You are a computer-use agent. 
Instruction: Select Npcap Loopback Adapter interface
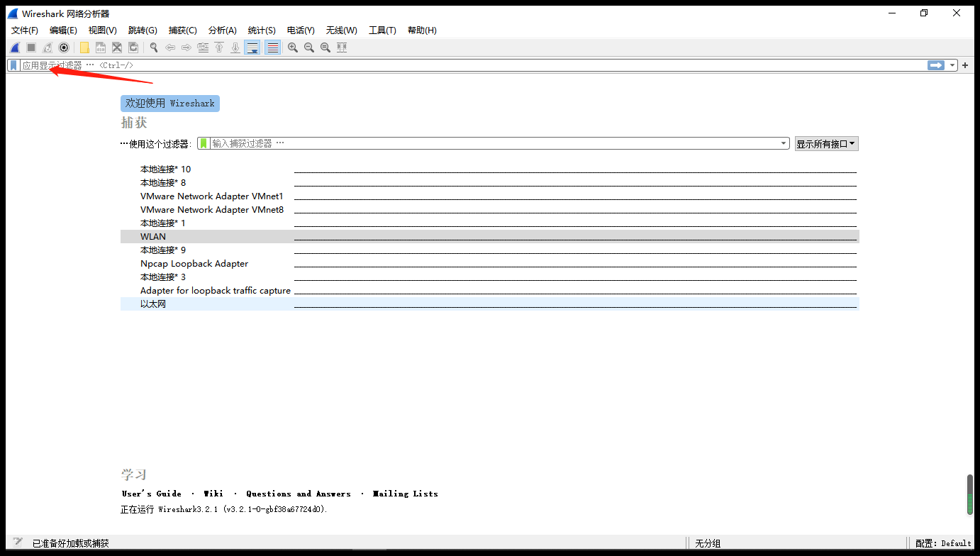pos(489,264)
